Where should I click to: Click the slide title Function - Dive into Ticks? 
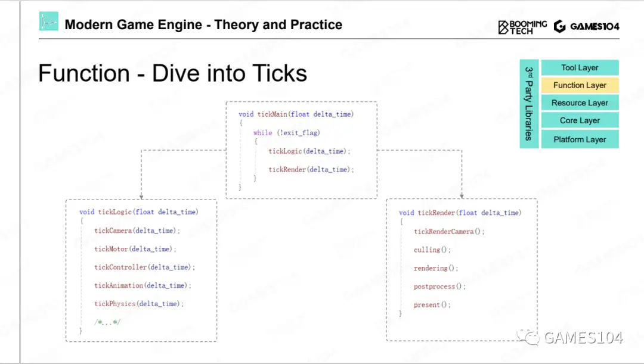172,73
